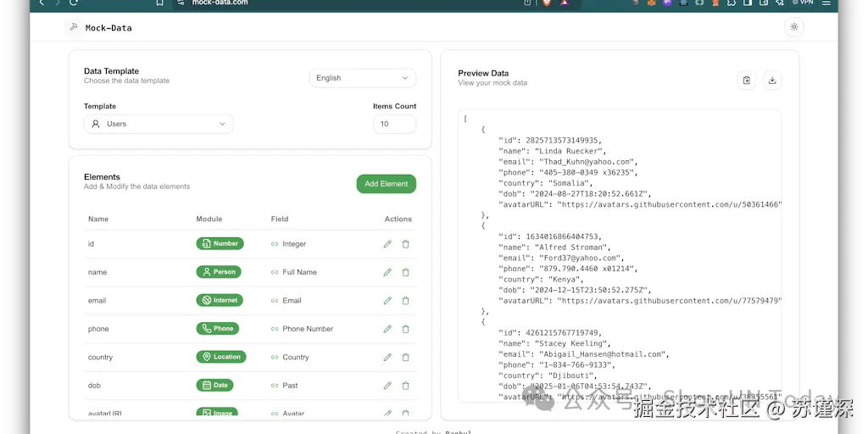This screenshot has height=434, width=868.
Task: Open the English language dropdown
Action: pos(363,78)
